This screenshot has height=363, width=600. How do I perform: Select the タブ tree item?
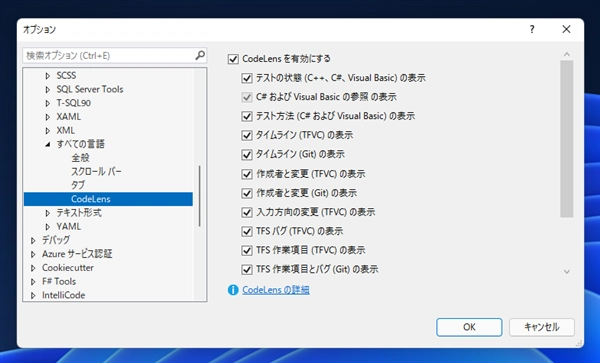(x=78, y=186)
